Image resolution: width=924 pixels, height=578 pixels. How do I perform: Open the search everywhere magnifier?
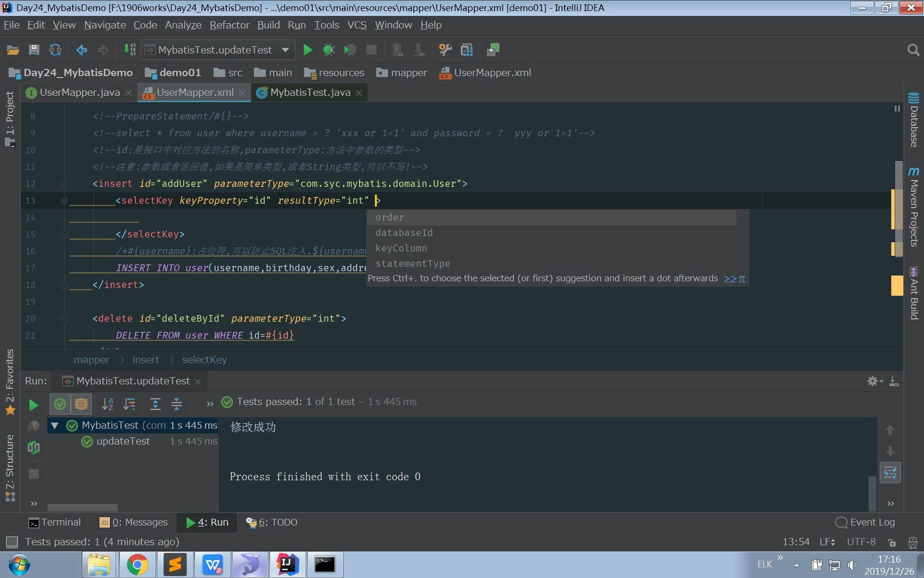pyautogui.click(x=912, y=50)
